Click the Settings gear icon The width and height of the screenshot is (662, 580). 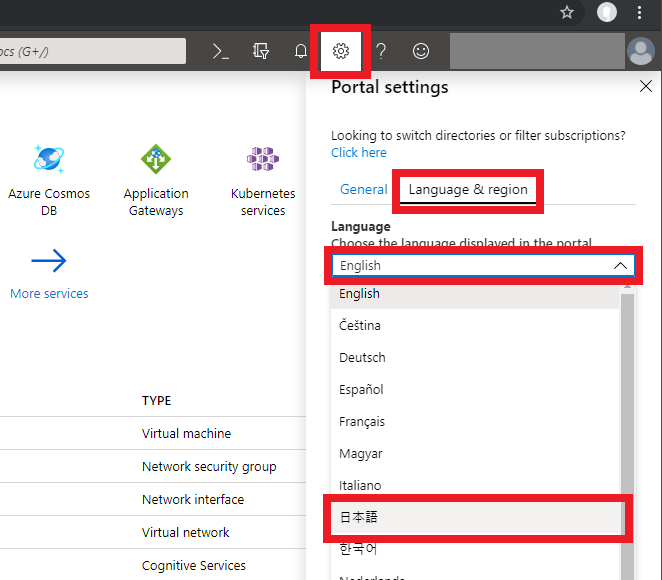tap(341, 51)
